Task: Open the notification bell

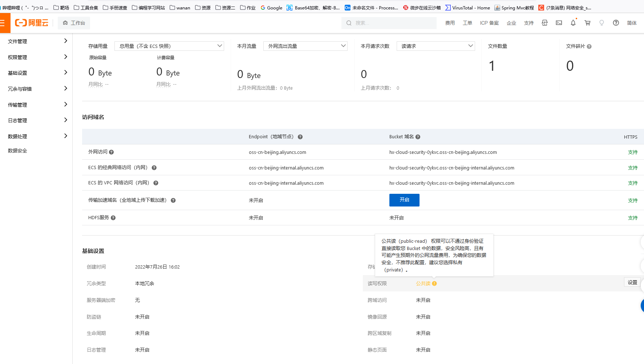Action: point(573,23)
